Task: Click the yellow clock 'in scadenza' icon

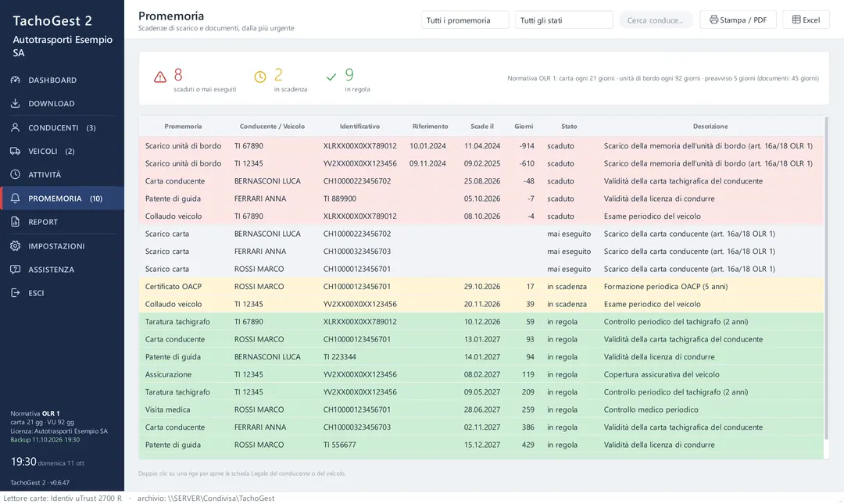Action: pyautogui.click(x=260, y=77)
